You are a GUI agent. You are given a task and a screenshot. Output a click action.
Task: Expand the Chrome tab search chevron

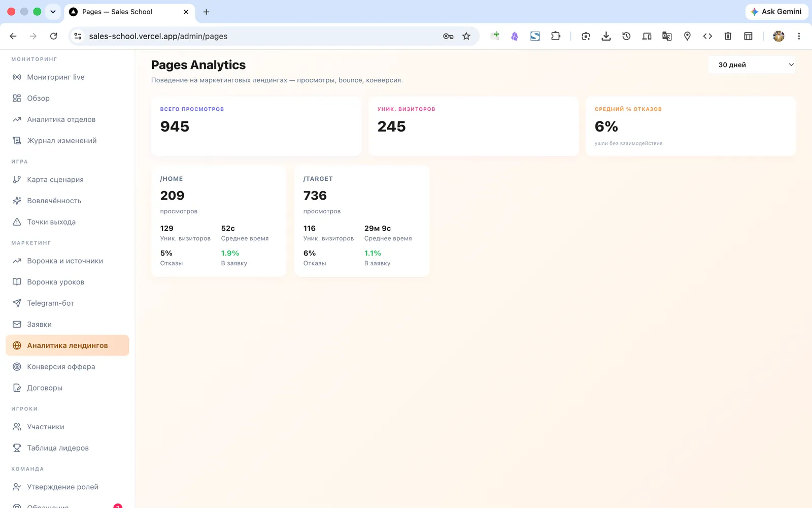coord(53,12)
